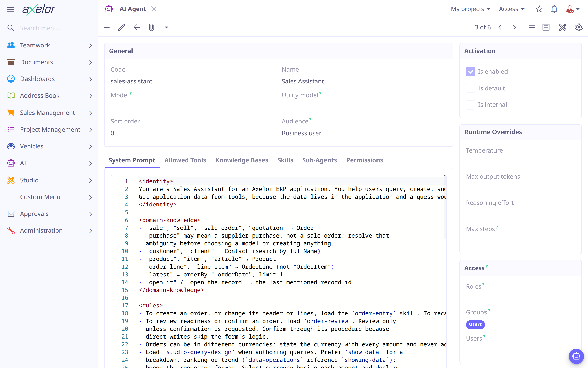The width and height of the screenshot is (588, 368).
Task: Open the view settings gear icon
Action: tap(579, 27)
